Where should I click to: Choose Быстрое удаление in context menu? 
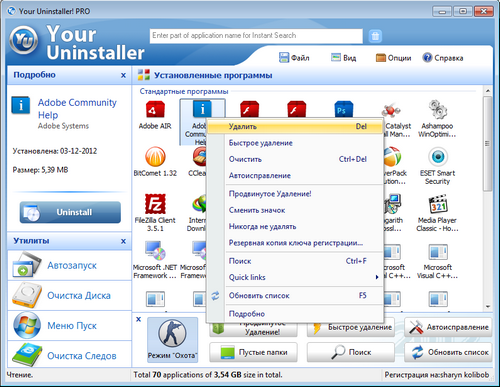[x=295, y=143]
